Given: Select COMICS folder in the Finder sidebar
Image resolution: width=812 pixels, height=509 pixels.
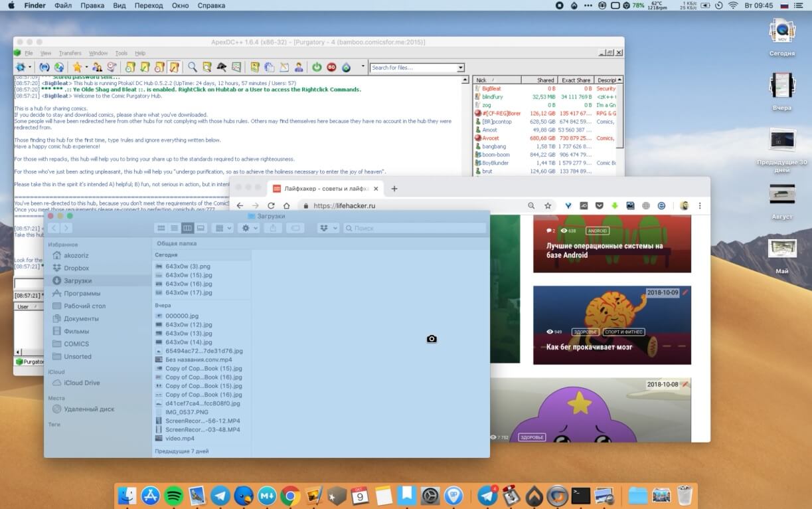Looking at the screenshot, I should (76, 344).
